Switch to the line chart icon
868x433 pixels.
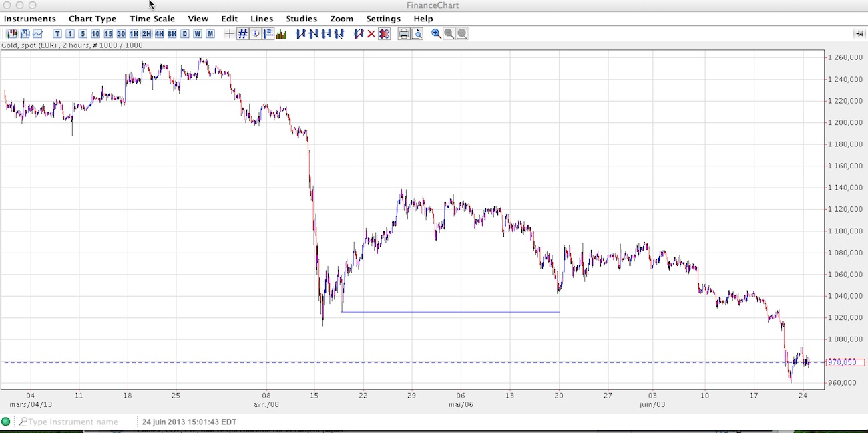pyautogui.click(x=37, y=34)
